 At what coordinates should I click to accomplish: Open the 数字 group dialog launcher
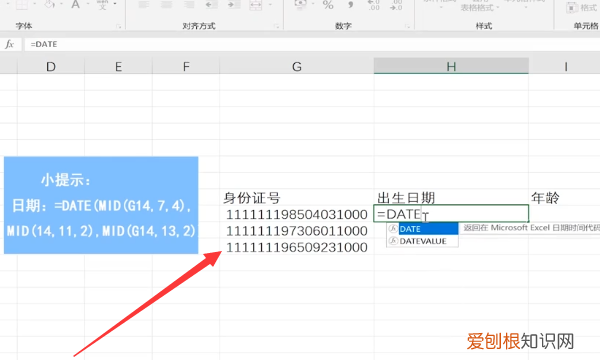coord(408,26)
